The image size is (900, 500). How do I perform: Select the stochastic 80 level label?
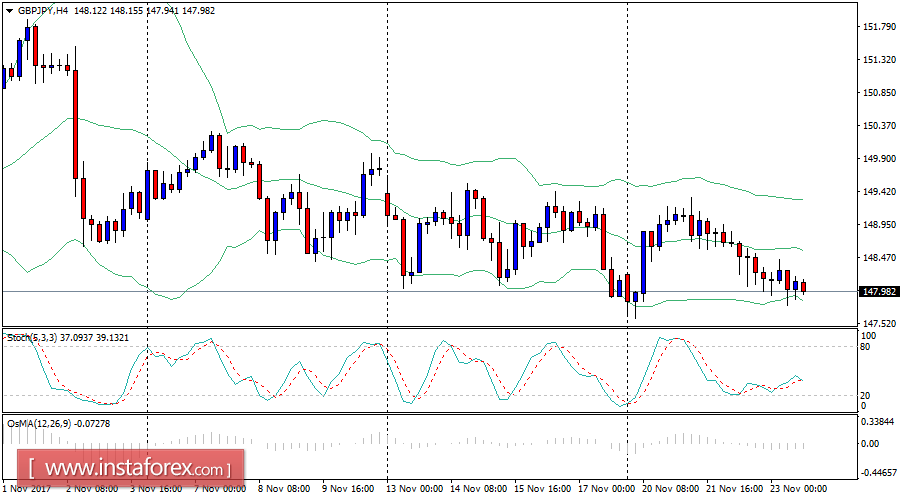click(x=866, y=347)
